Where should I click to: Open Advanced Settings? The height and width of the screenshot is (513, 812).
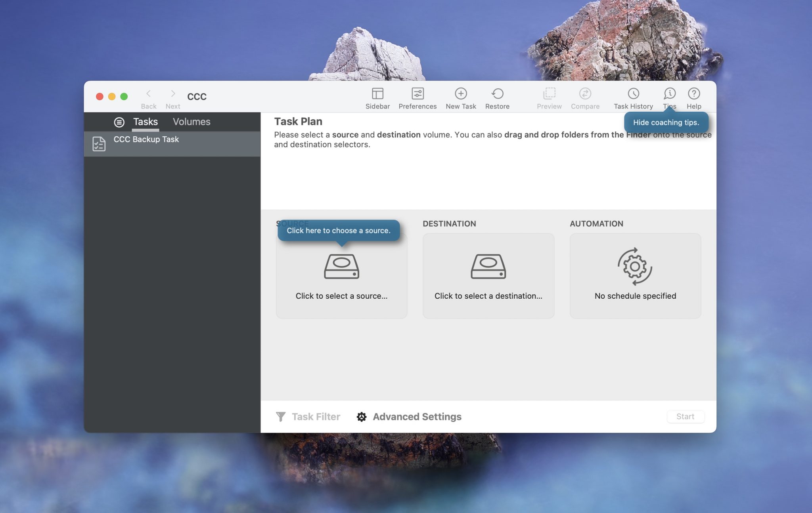point(409,417)
